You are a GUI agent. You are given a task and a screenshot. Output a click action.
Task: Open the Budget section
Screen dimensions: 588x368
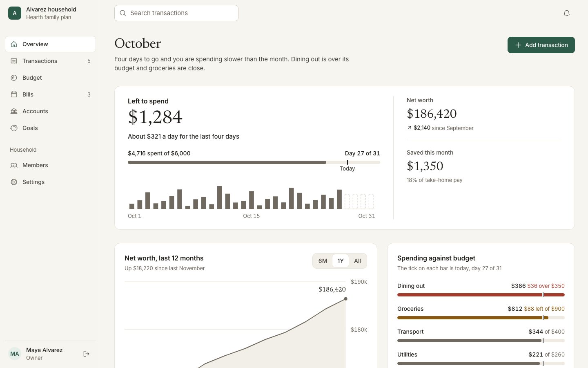[50, 78]
